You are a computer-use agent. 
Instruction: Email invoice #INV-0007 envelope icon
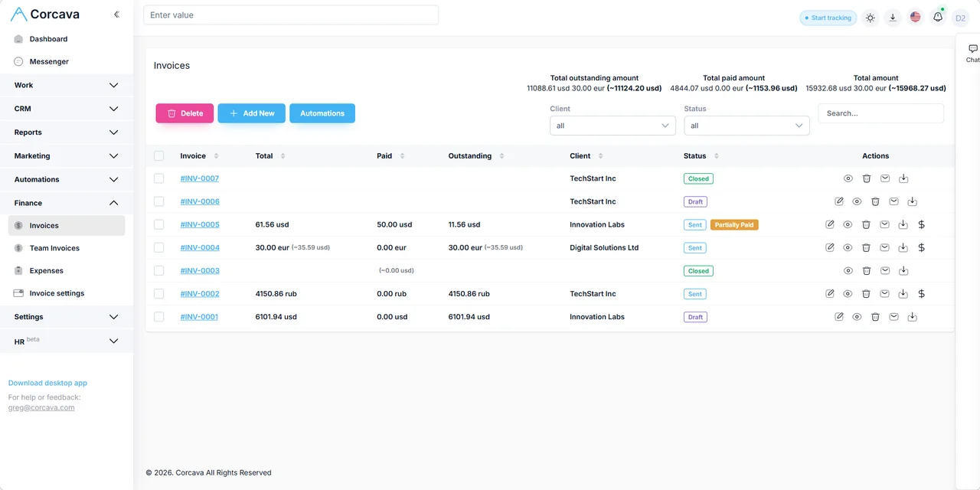tap(885, 178)
